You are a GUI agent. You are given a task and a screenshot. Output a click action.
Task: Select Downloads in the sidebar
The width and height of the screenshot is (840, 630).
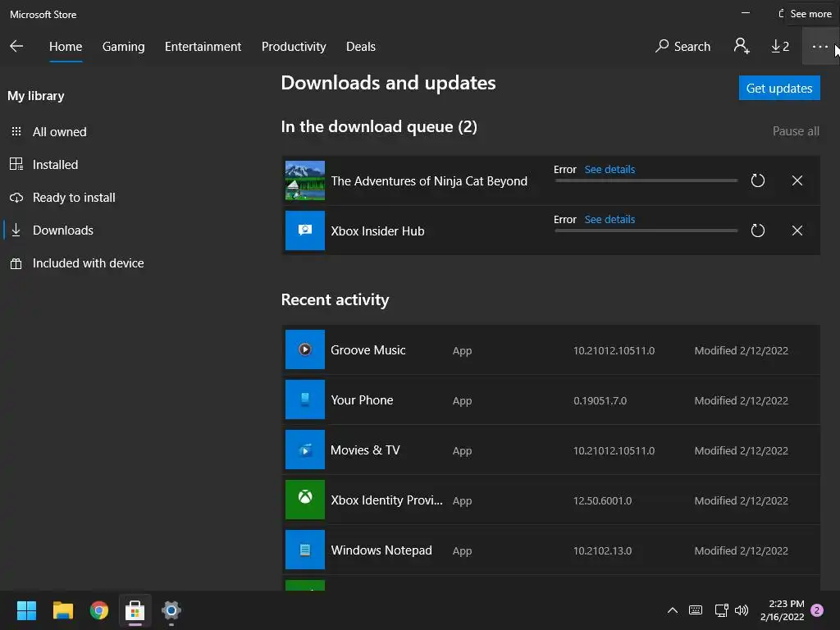coord(62,231)
